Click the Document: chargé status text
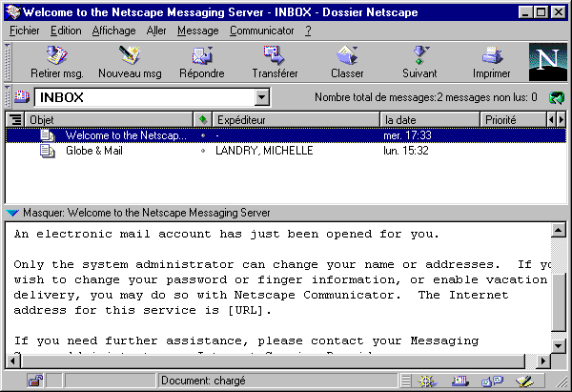 203,382
